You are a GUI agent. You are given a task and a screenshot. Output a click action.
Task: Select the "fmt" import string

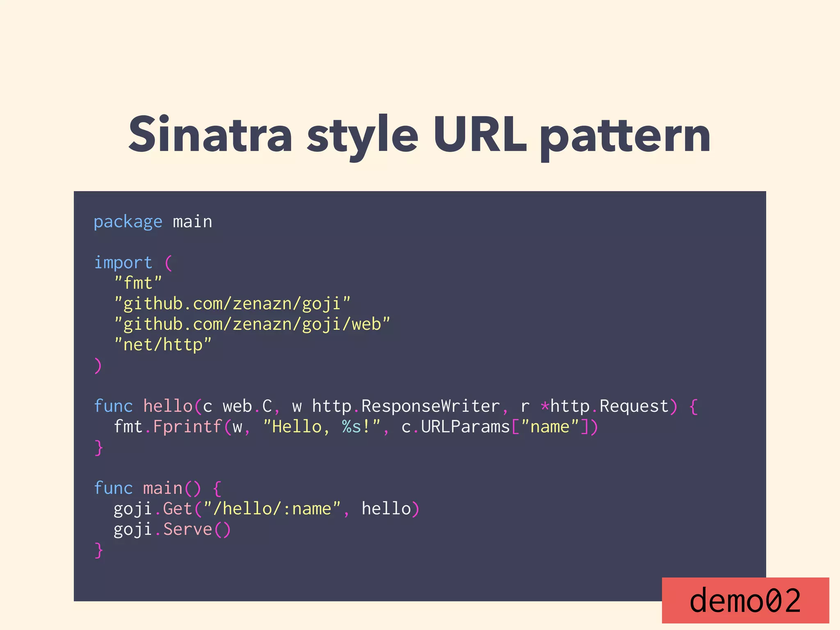[x=138, y=283]
